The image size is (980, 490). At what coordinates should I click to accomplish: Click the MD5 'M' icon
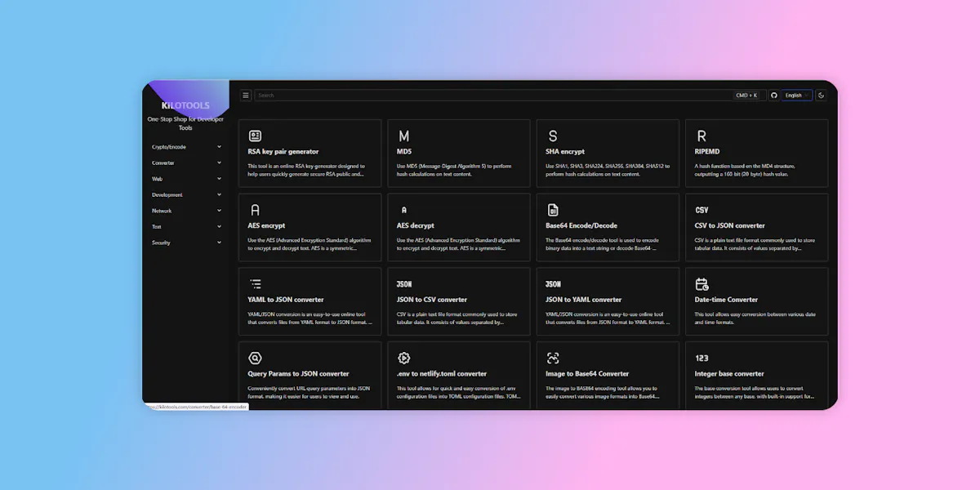404,136
